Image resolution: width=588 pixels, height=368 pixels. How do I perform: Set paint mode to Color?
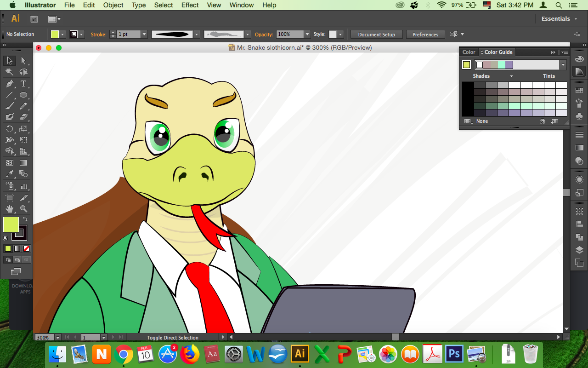(x=8, y=248)
